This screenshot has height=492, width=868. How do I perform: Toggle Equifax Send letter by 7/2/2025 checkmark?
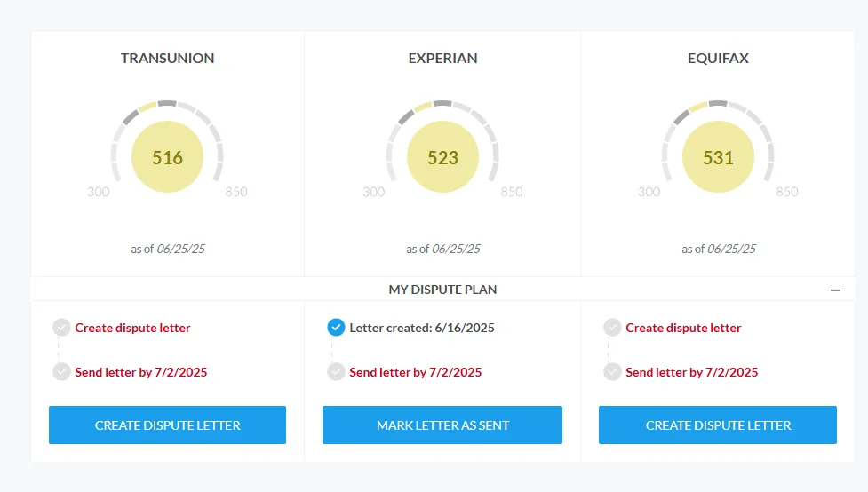point(612,372)
